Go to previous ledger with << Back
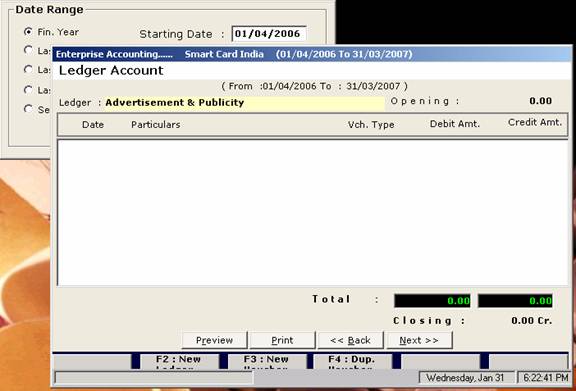 pos(350,340)
